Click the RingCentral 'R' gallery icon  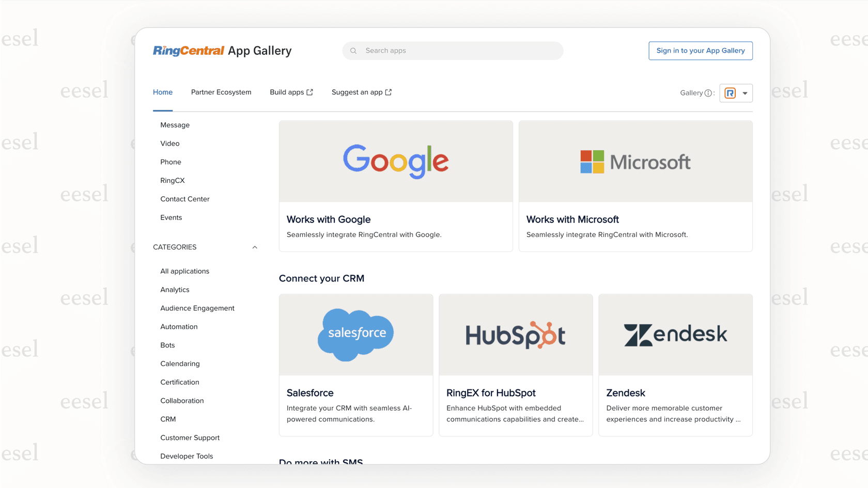point(731,93)
